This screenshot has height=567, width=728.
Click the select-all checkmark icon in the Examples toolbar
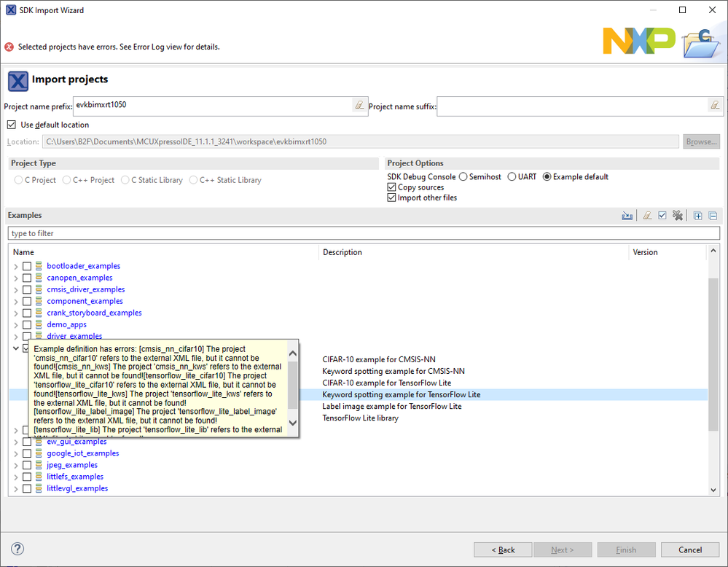click(x=662, y=216)
